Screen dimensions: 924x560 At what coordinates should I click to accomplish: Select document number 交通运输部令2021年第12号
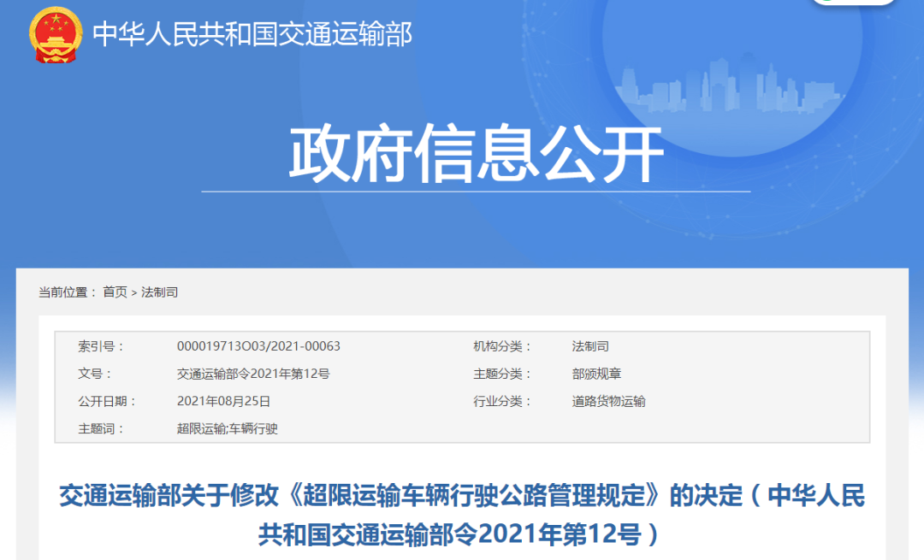click(253, 374)
